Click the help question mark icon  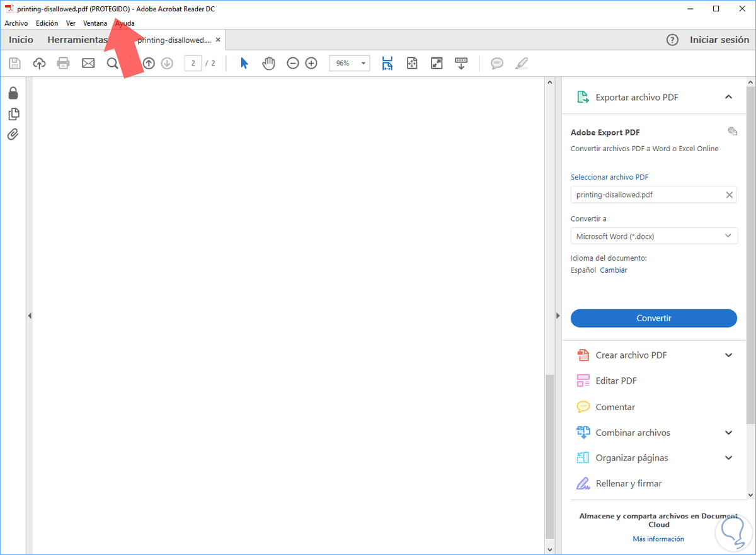tap(672, 40)
